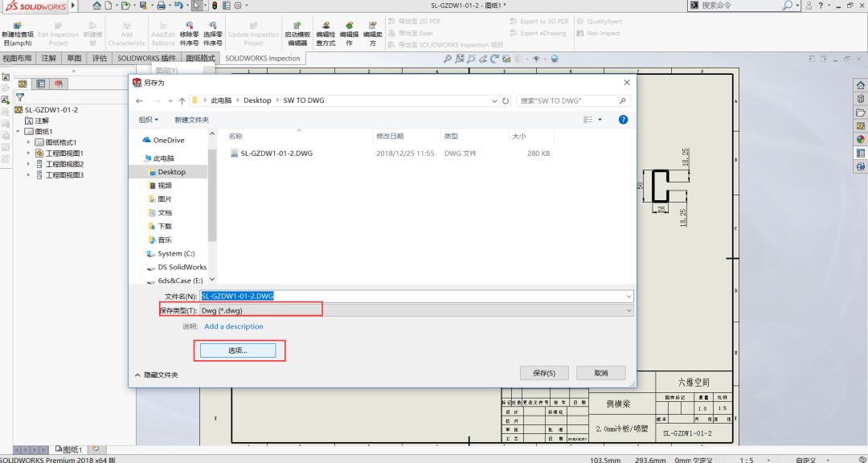Switch to the SOLIDWORKS Inspection ribbon tab
The height and width of the screenshot is (463, 868).
tap(263, 58)
